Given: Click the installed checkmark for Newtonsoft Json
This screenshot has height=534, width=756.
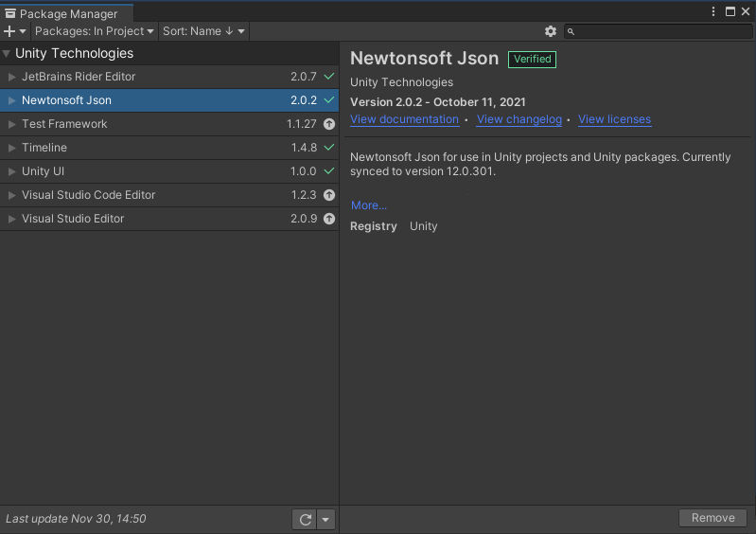Looking at the screenshot, I should click(x=329, y=99).
